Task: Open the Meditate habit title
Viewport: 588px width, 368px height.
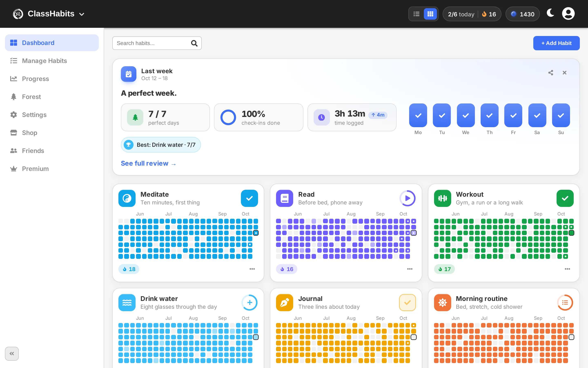Action: click(155, 194)
